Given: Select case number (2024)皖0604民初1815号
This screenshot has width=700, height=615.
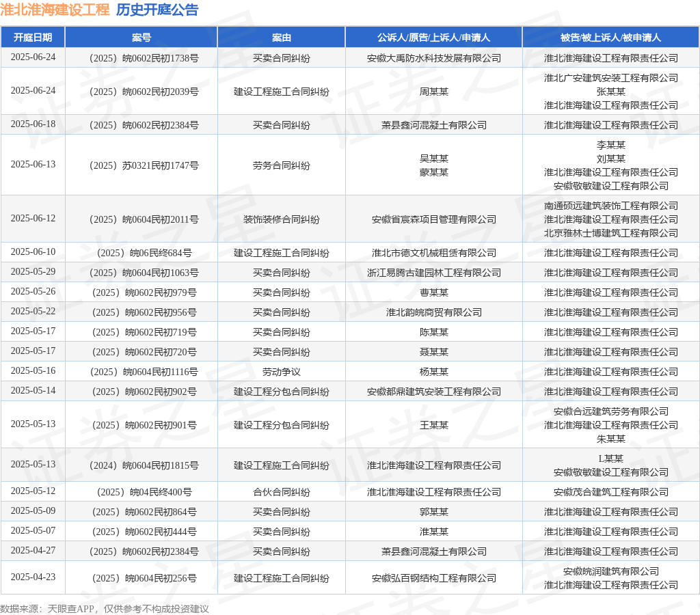Looking at the screenshot, I should (142, 465).
